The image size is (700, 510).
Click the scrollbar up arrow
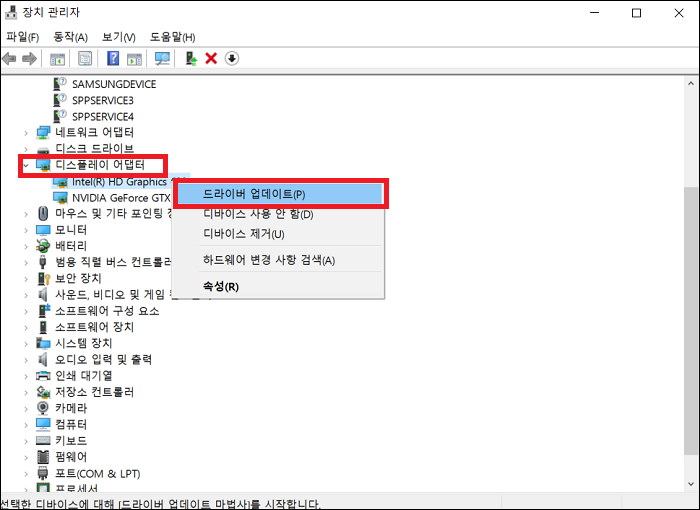(x=691, y=84)
